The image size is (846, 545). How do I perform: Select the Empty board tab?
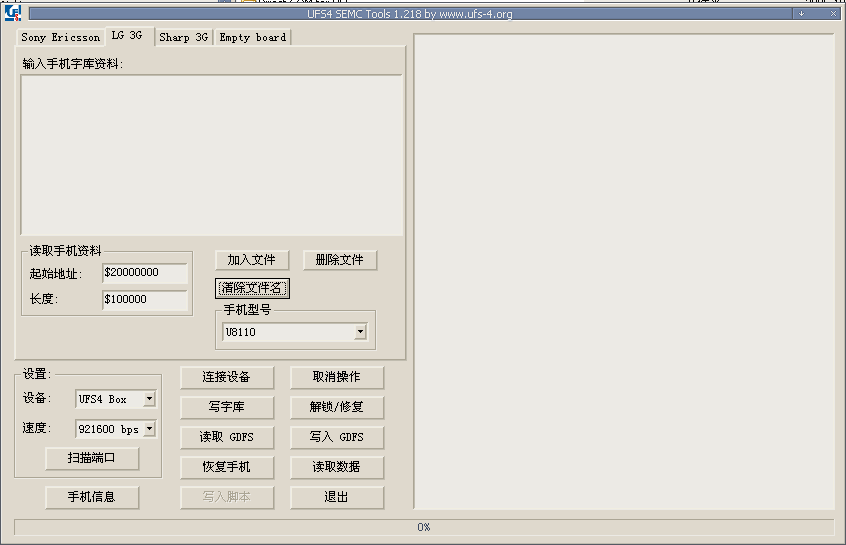pos(253,37)
